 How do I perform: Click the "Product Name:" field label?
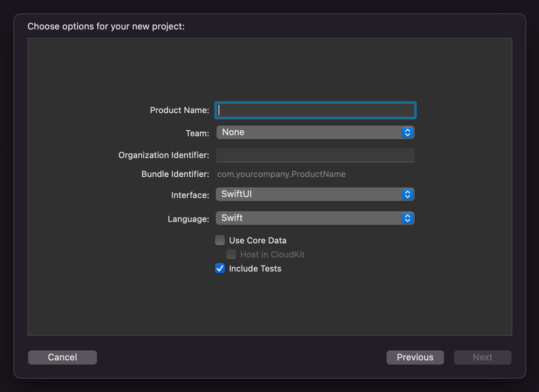(x=179, y=110)
